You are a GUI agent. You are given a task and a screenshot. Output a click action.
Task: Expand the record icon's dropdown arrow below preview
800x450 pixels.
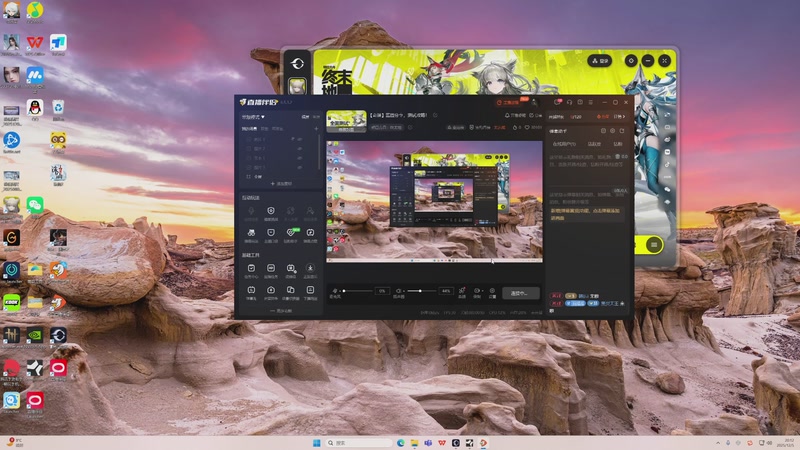pyautogui.click(x=483, y=291)
